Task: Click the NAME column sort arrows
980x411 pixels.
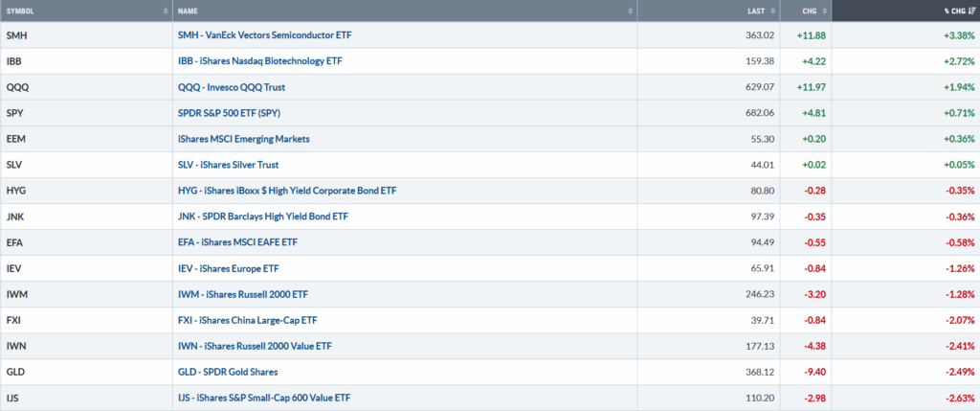Action: point(630,11)
